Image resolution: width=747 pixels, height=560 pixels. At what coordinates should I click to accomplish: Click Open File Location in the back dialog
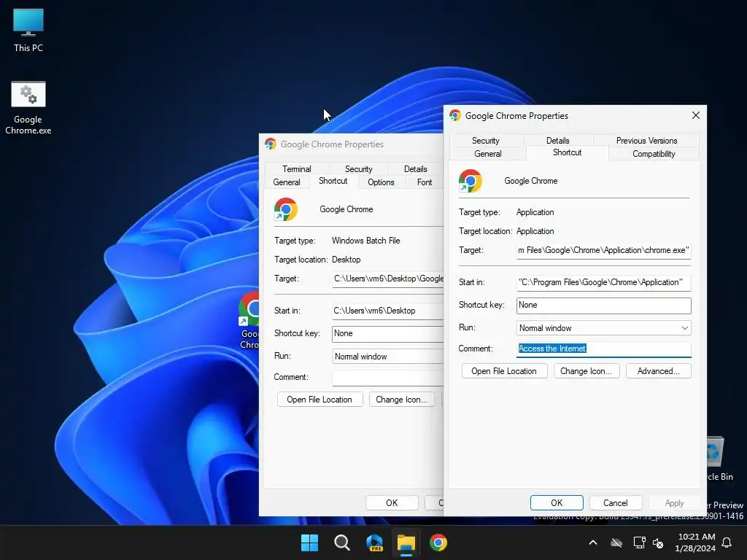click(x=320, y=400)
